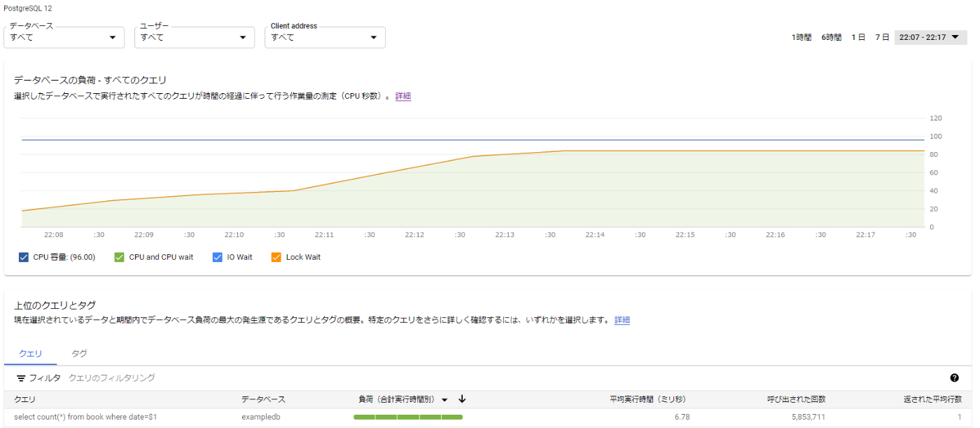
Task: Click the クエリ column header
Action: (25, 399)
